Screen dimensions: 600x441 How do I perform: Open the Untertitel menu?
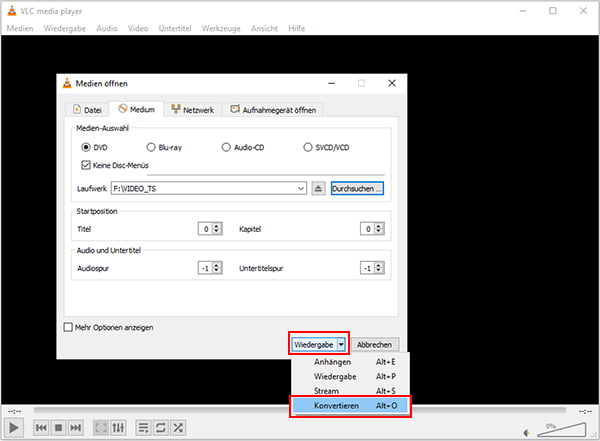pos(175,28)
